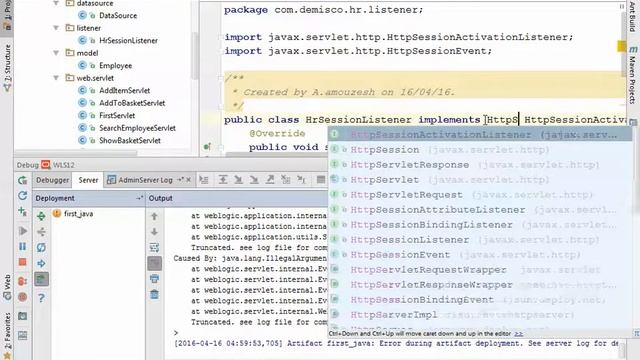Click the print output icon
Viewport: 640px width, 360px height.
point(154,279)
